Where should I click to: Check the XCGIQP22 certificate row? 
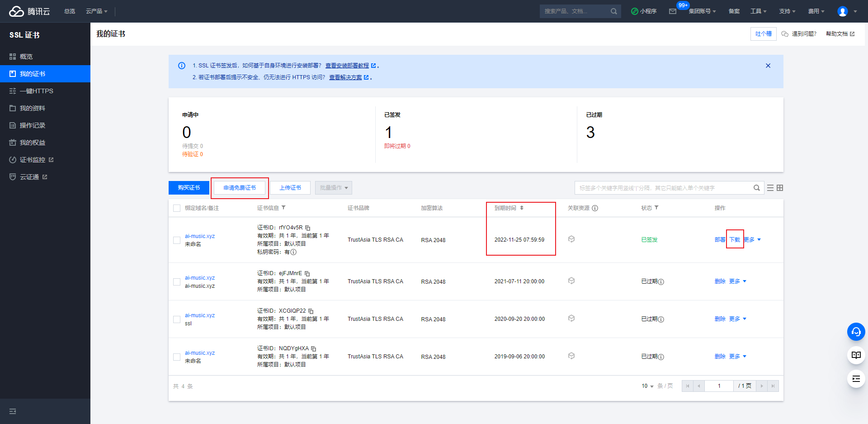coord(177,319)
